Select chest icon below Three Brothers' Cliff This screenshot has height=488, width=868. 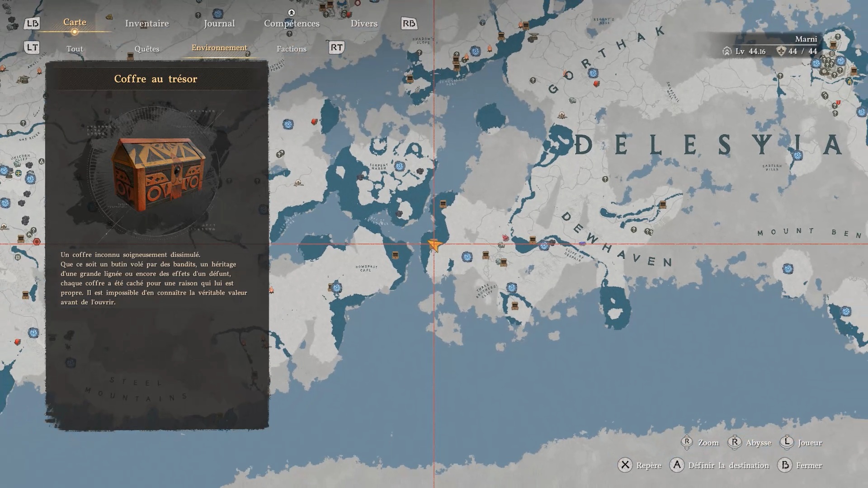(x=514, y=306)
